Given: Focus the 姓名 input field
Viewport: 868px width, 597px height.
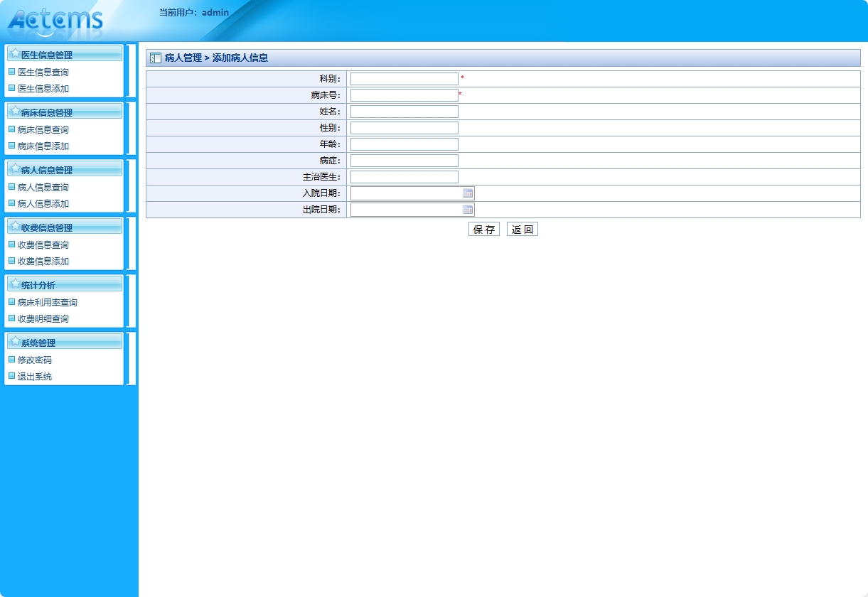Looking at the screenshot, I should tap(404, 112).
